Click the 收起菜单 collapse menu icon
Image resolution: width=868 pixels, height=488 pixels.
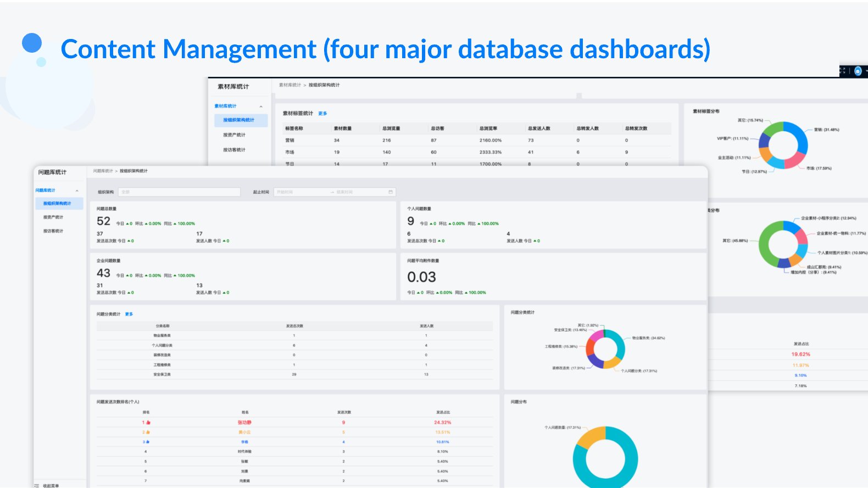point(37,485)
